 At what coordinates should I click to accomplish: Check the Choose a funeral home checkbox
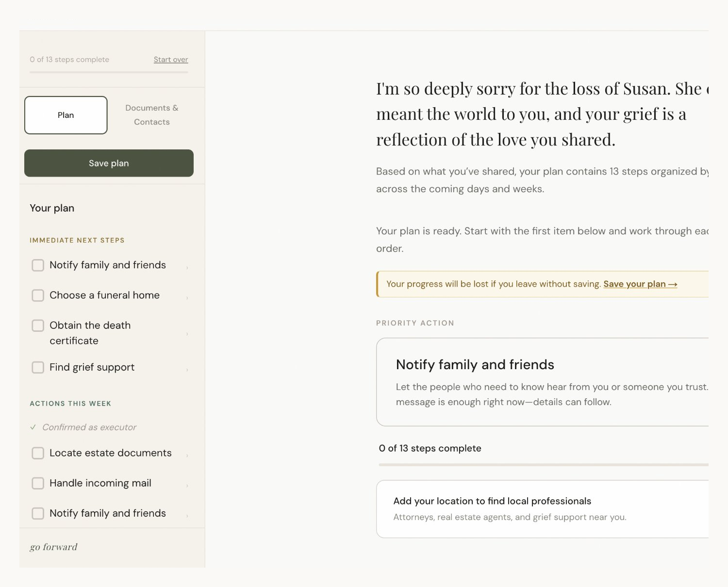click(x=38, y=295)
